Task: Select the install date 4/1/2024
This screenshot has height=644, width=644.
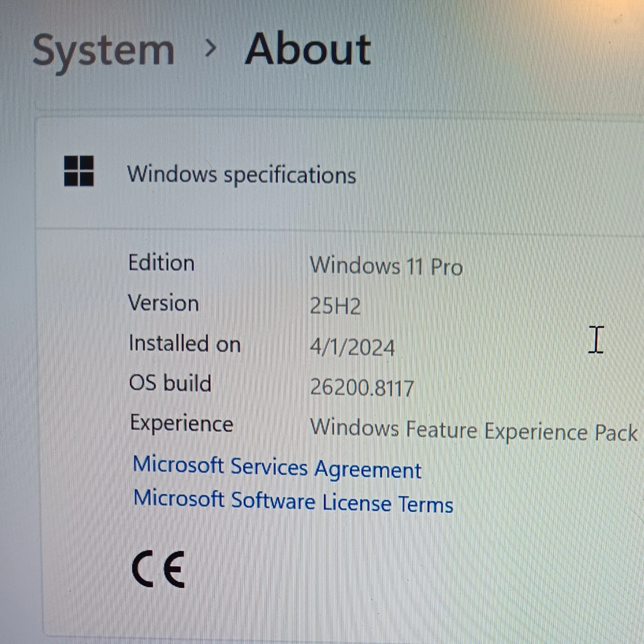Action: click(x=352, y=347)
